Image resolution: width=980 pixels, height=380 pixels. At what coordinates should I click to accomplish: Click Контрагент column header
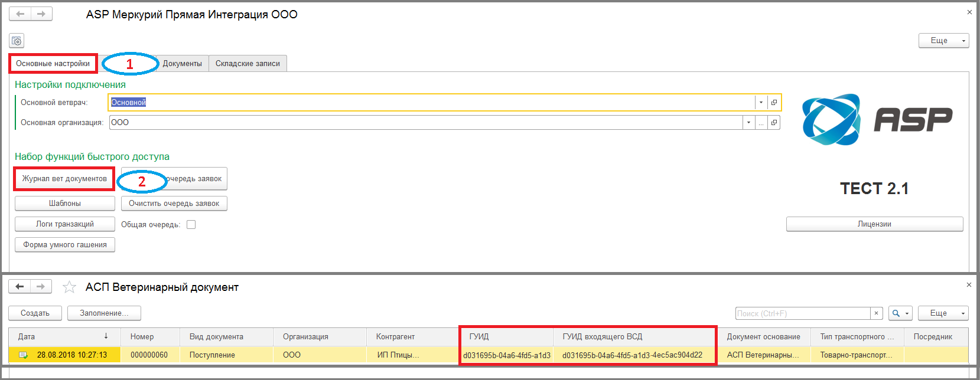[413, 336]
